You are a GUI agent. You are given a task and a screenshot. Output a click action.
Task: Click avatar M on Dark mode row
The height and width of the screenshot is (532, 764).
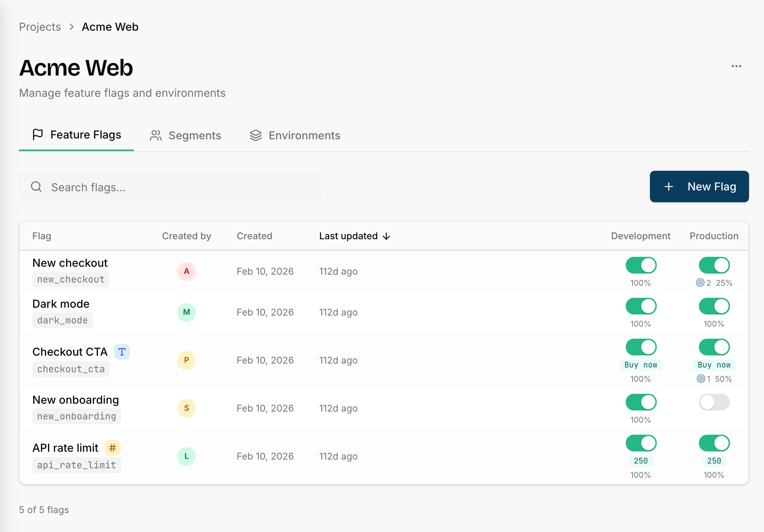click(186, 312)
